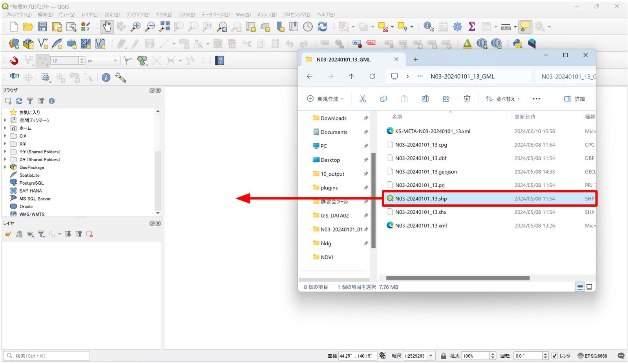Click the Zoom Full extent icon

pos(164,27)
